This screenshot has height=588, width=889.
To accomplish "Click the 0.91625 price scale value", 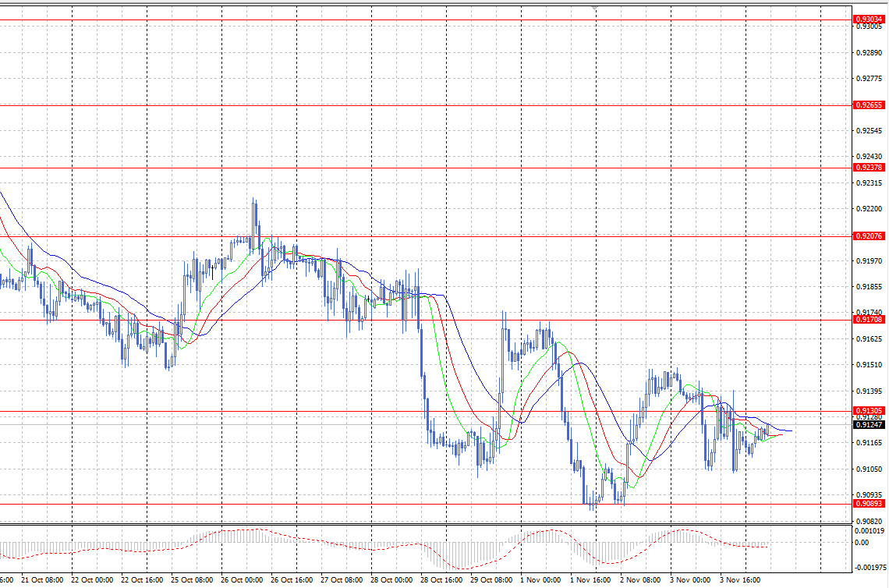I will coord(870,339).
